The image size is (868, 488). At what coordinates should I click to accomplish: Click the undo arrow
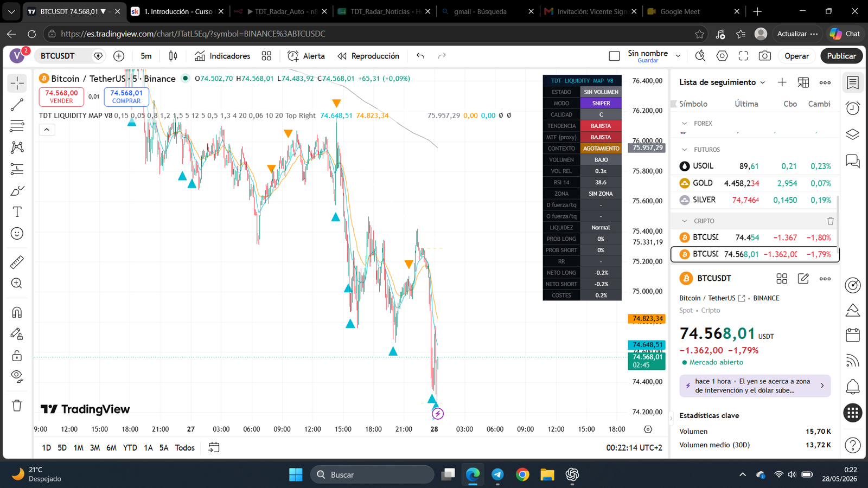[420, 56]
